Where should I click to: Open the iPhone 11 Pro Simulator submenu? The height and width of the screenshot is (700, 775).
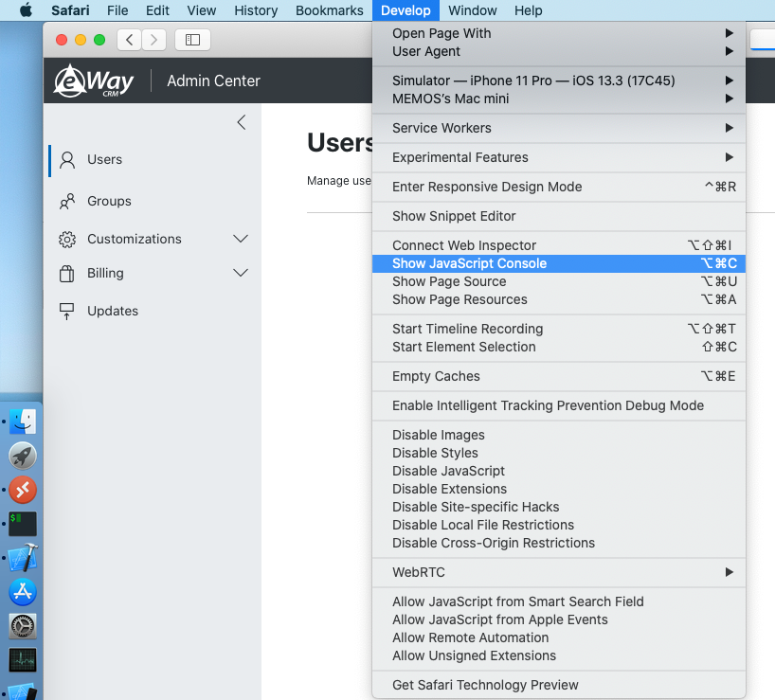click(x=559, y=81)
